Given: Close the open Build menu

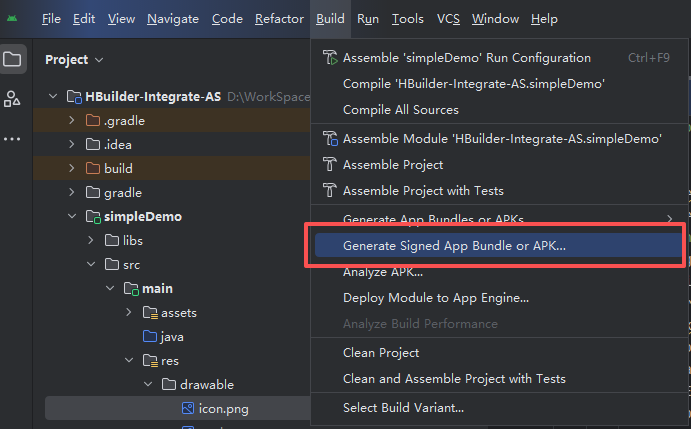Looking at the screenshot, I should [x=330, y=19].
